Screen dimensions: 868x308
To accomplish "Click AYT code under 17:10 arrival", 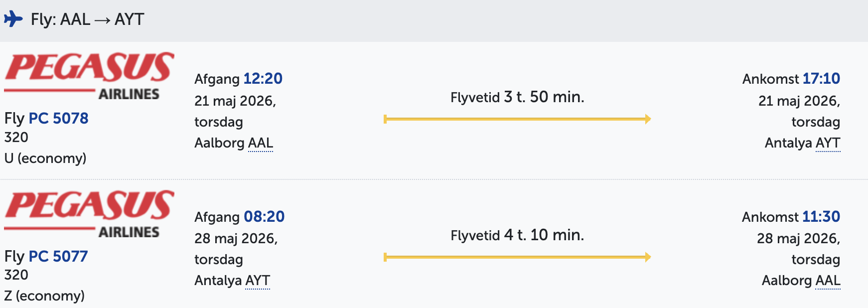I will tap(828, 143).
